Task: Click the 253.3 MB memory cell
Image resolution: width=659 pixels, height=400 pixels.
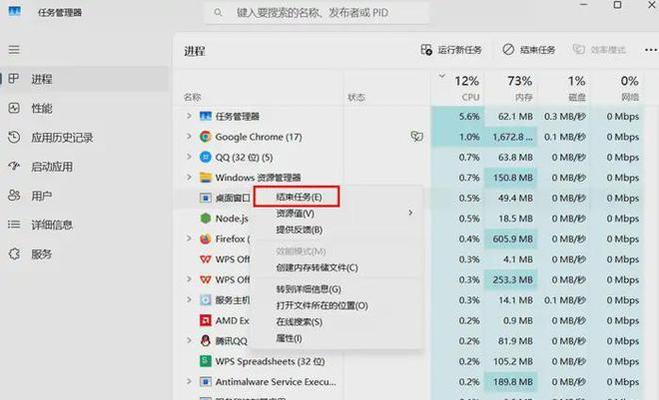Action: pyautogui.click(x=511, y=279)
